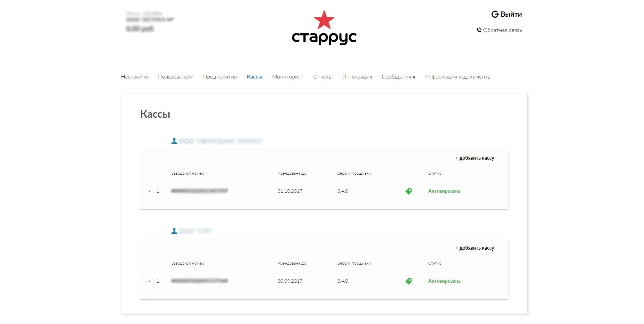Open Информация и документы section

pyautogui.click(x=458, y=77)
